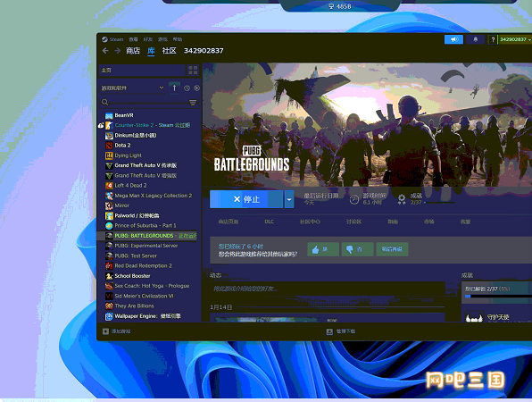Select Grand Theft Auto V 传承版
The height and width of the screenshot is (402, 532).
(x=145, y=165)
